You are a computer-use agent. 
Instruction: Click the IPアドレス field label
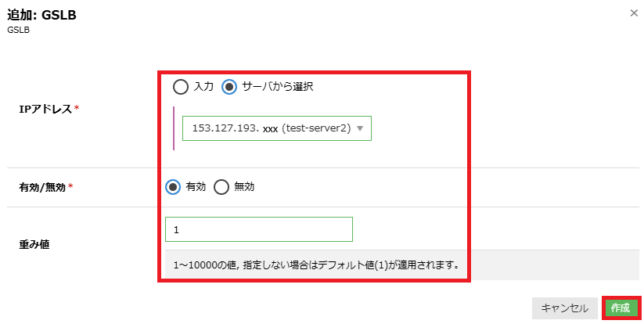click(x=45, y=110)
